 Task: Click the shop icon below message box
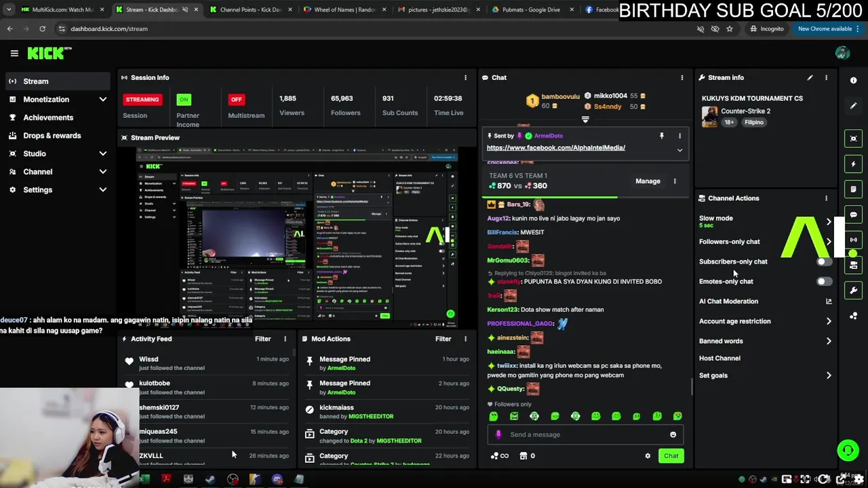pyautogui.click(x=524, y=456)
